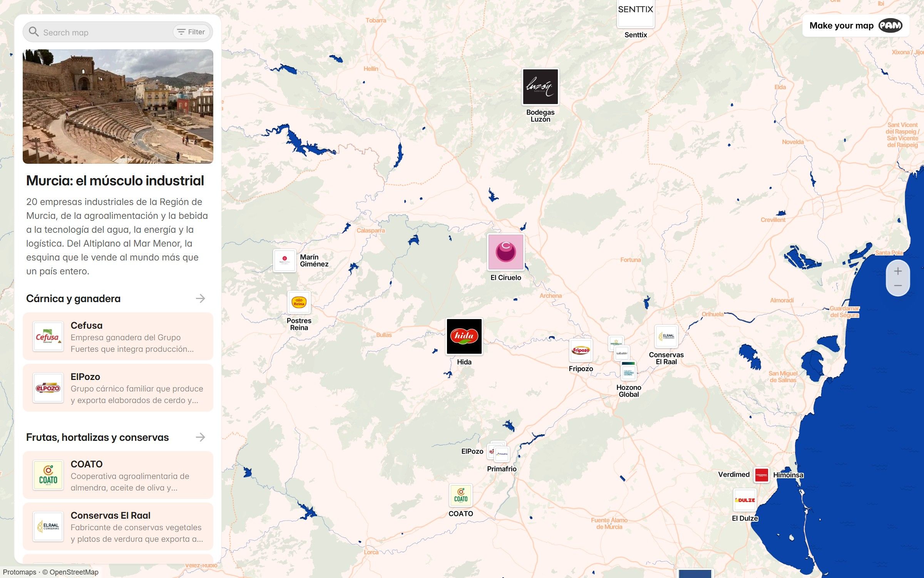Image resolution: width=924 pixels, height=578 pixels.
Task: Click the Fripozo logo marker
Action: pos(581,350)
